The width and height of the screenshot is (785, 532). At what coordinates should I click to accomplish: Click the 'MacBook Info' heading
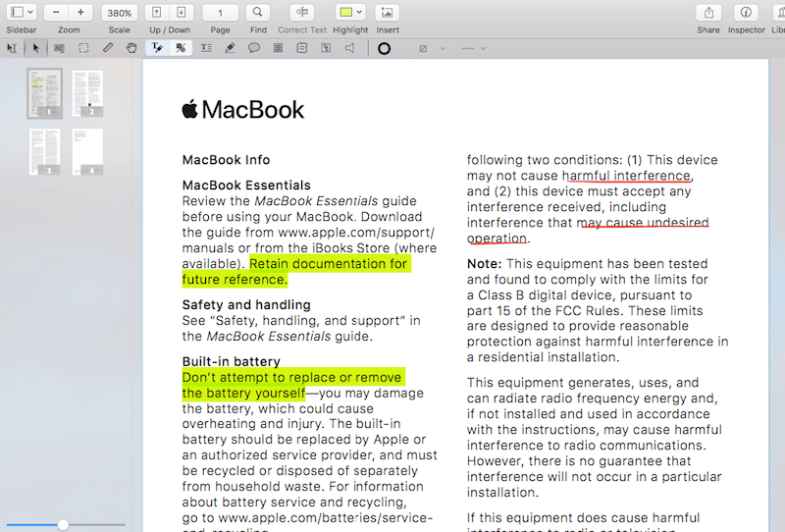click(226, 160)
